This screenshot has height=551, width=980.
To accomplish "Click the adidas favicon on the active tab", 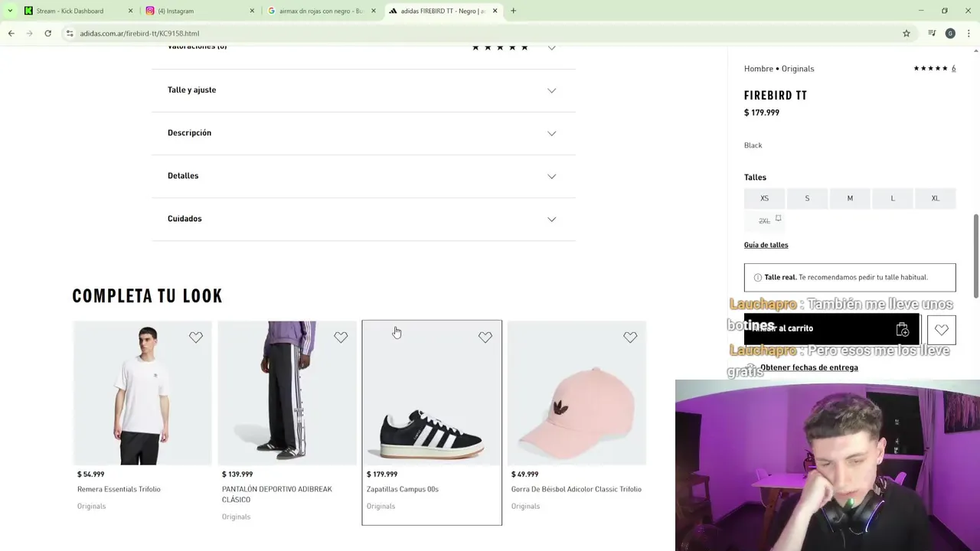I will point(393,11).
